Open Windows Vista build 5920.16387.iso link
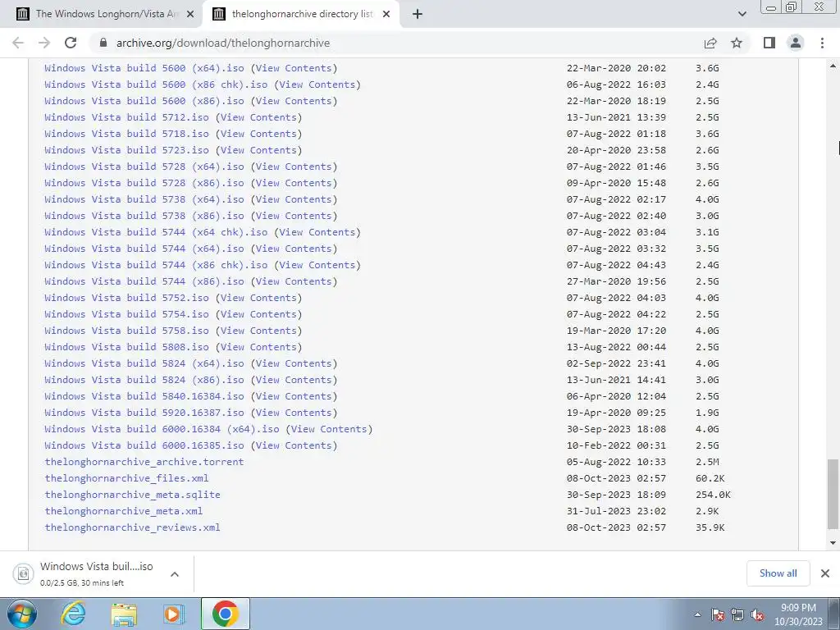Viewport: 840px width, 630px height. pos(144,413)
